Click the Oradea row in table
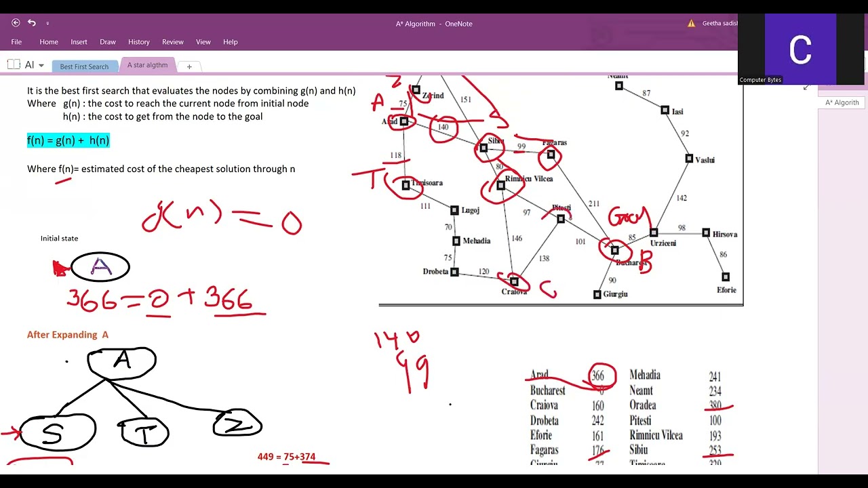 pos(675,405)
